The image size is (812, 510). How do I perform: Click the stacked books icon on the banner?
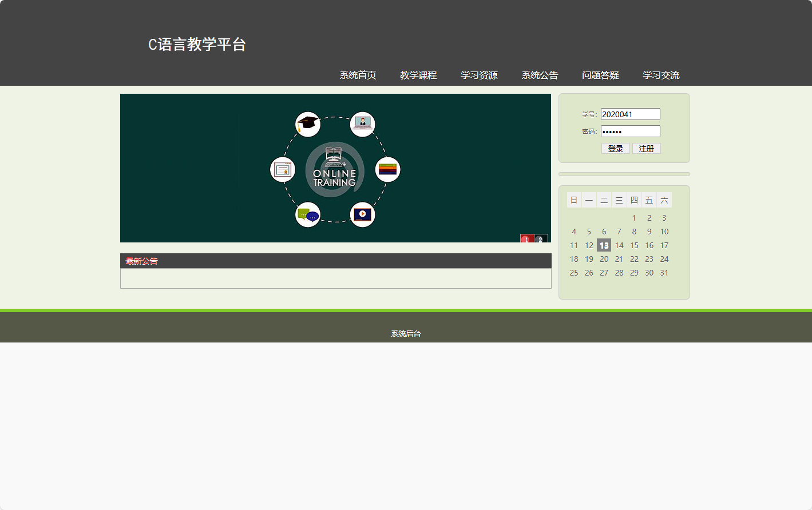point(388,169)
